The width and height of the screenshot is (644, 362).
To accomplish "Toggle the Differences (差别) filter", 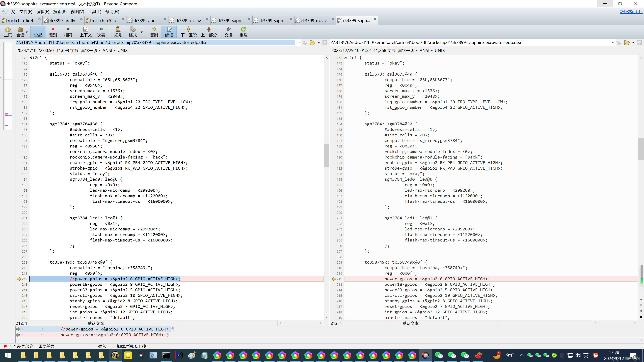I will [x=53, y=32].
